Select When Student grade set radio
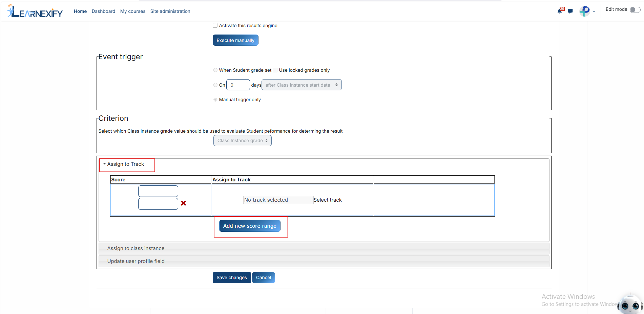This screenshot has height=314, width=644. 215,70
